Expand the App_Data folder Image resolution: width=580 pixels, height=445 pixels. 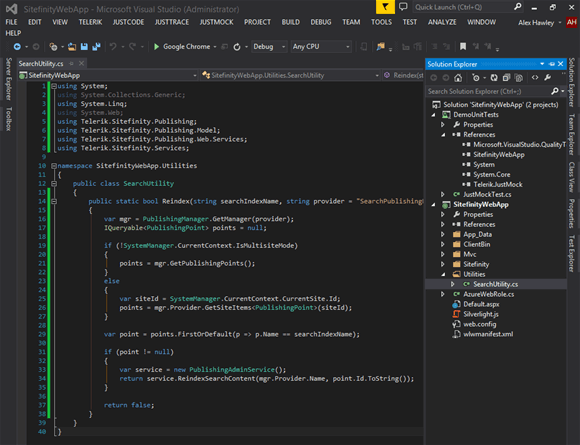point(443,234)
